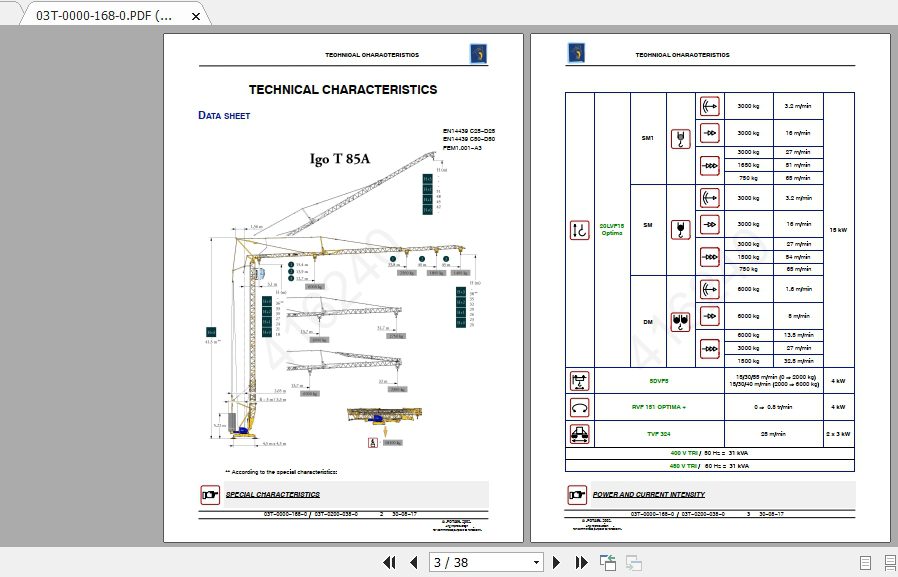Switch to single page layout
This screenshot has height=577, width=898.
point(865,563)
